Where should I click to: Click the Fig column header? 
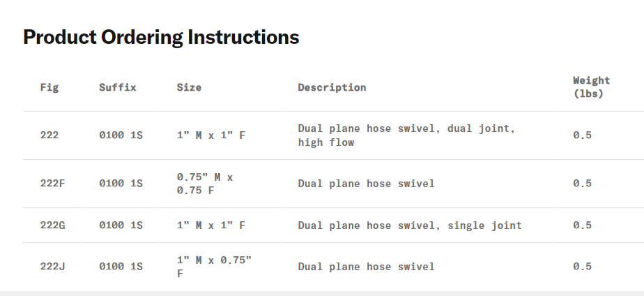pos(49,87)
